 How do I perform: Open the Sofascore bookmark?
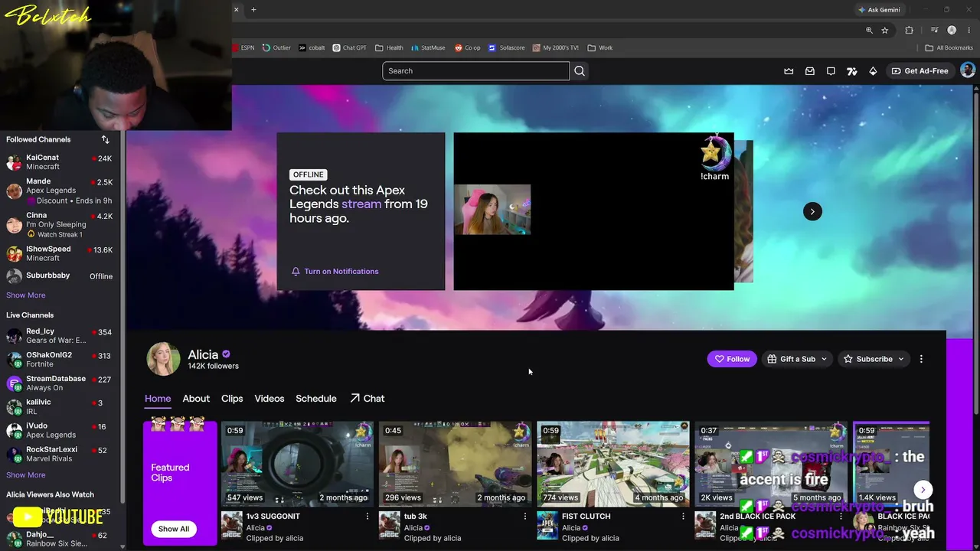(507, 47)
